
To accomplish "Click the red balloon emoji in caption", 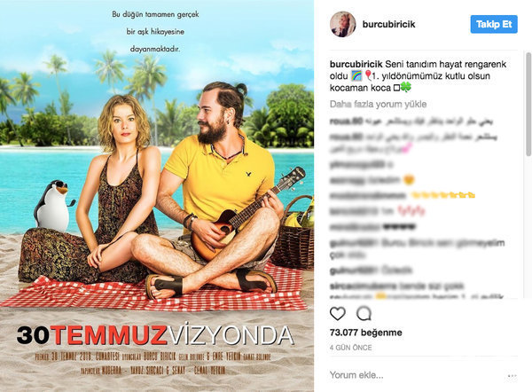I will click(368, 75).
